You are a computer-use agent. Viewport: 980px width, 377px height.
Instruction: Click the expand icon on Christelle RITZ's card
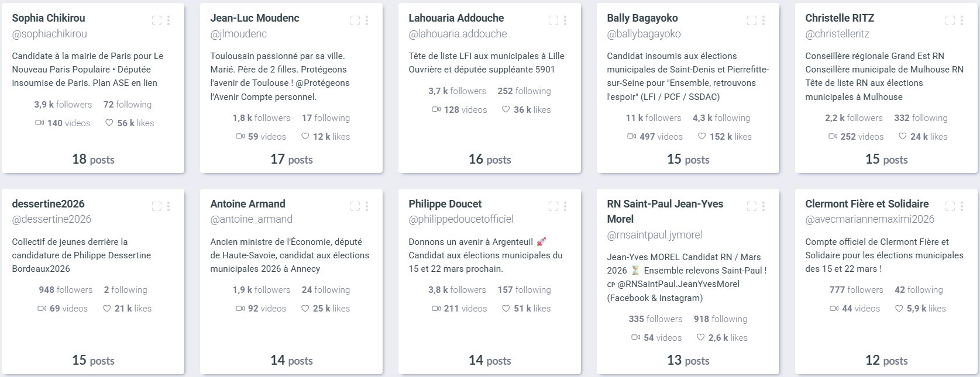(950, 20)
